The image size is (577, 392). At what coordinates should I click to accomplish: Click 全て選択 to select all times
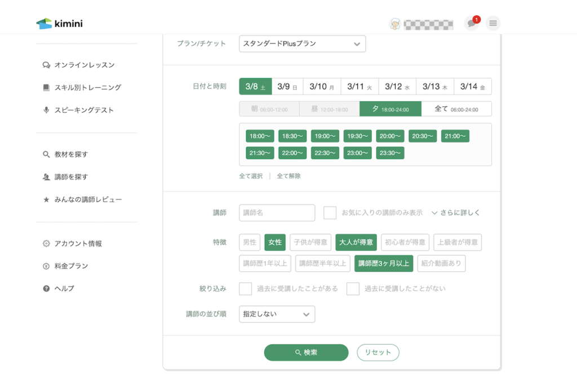(251, 176)
